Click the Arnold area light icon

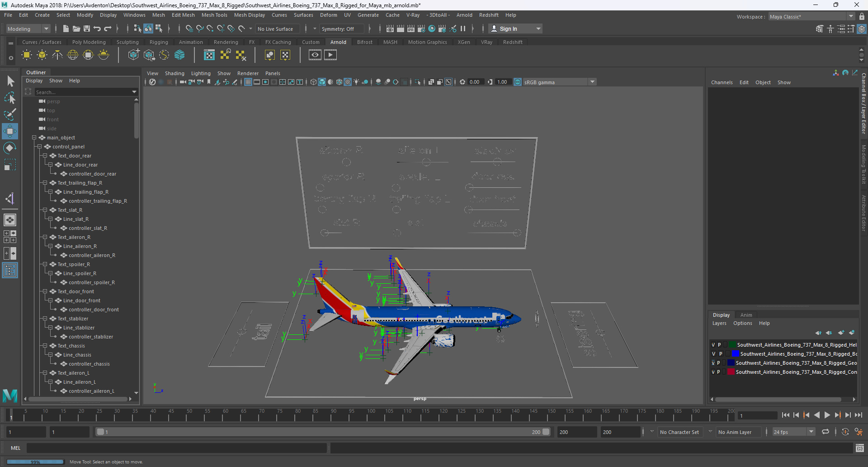tap(27, 55)
